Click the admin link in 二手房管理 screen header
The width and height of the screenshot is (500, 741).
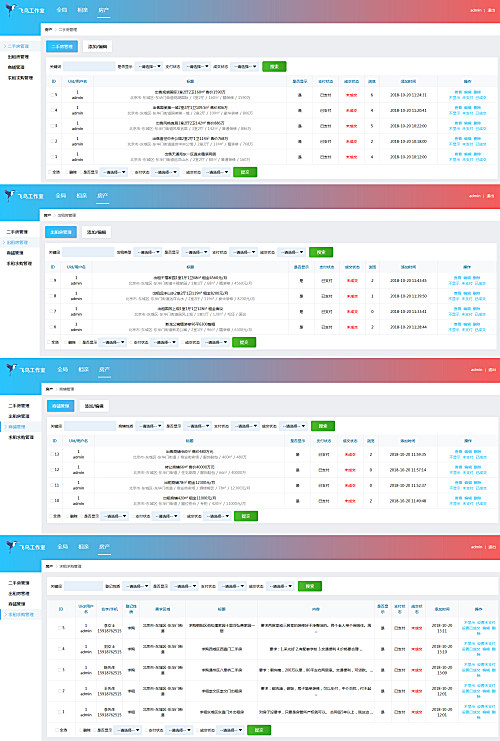pyautogui.click(x=475, y=10)
